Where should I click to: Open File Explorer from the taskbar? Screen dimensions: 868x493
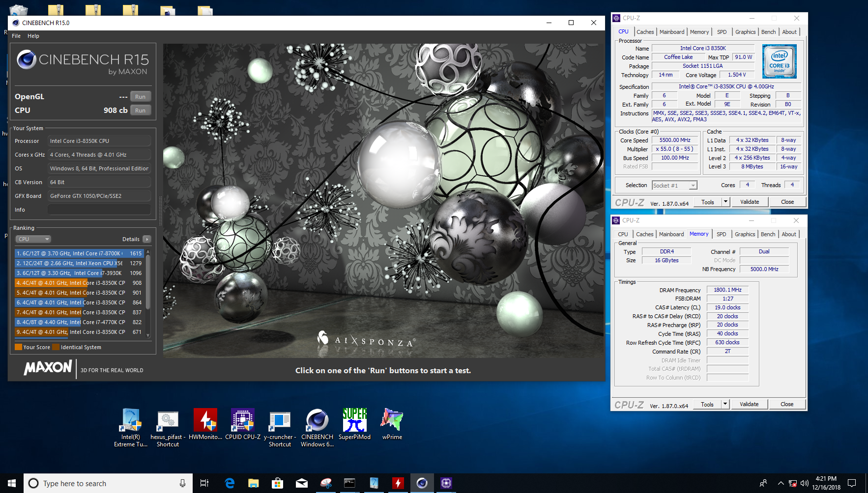tap(253, 483)
